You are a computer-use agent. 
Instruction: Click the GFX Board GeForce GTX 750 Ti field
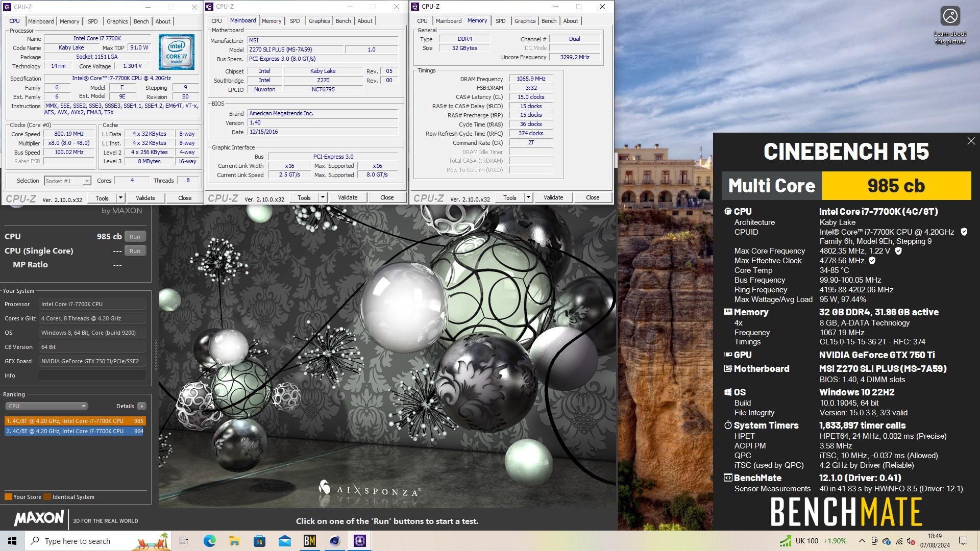[x=92, y=361]
